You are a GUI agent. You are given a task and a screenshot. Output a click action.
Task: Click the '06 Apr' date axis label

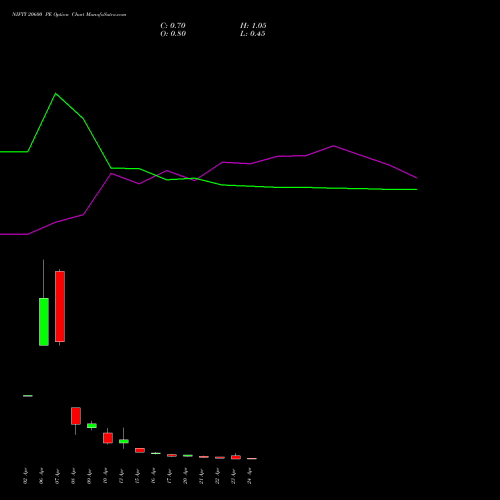[41, 476]
